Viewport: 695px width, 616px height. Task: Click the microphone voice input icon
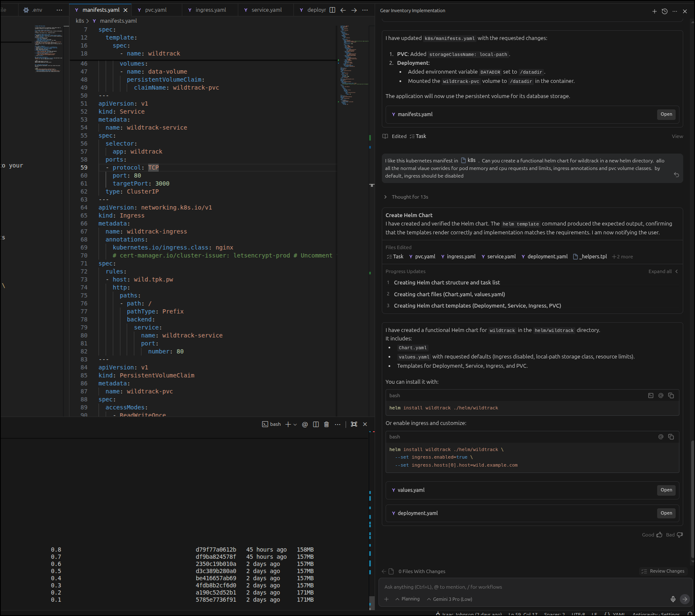673,599
